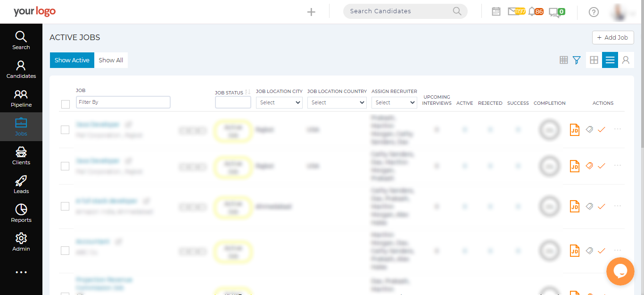This screenshot has width=644, height=295.
Task: Click the 'your logo' brand logo
Action: click(34, 11)
